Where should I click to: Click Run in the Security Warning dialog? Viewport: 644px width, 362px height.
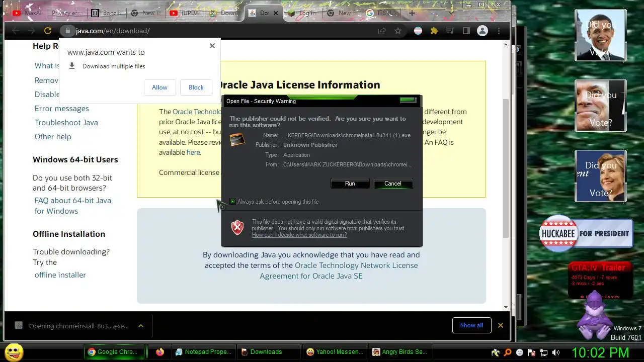[350, 184]
